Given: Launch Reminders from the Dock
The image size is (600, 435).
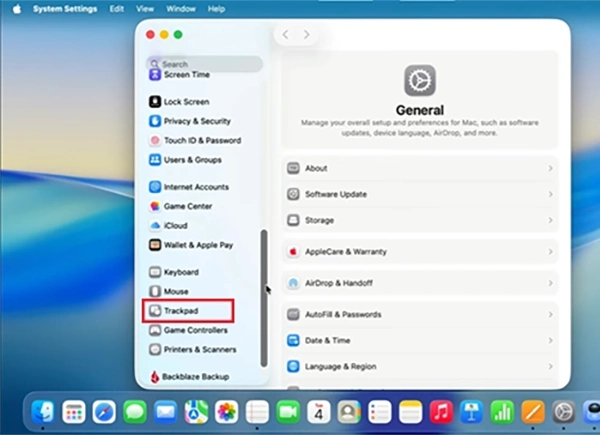Looking at the screenshot, I should click(x=380, y=412).
